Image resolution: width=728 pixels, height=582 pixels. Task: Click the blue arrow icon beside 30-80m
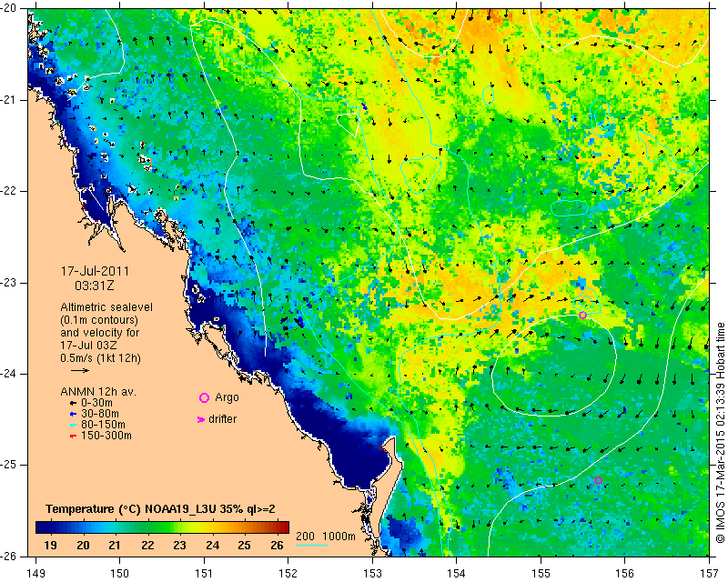coord(73,414)
